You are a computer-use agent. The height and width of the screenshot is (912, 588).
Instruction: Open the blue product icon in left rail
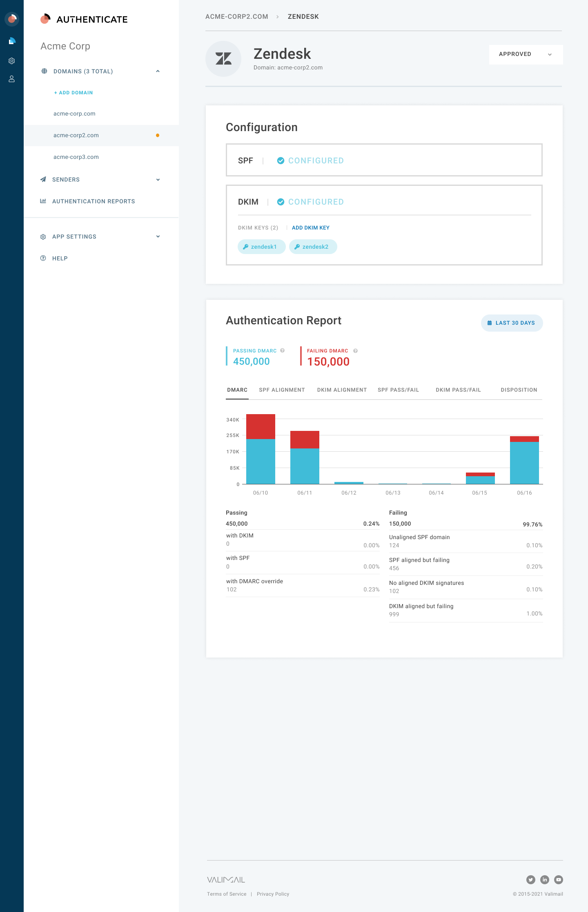click(x=12, y=40)
